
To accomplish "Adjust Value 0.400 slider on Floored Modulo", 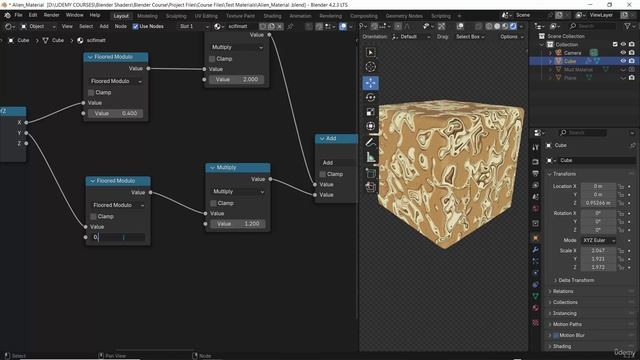I will [116, 113].
